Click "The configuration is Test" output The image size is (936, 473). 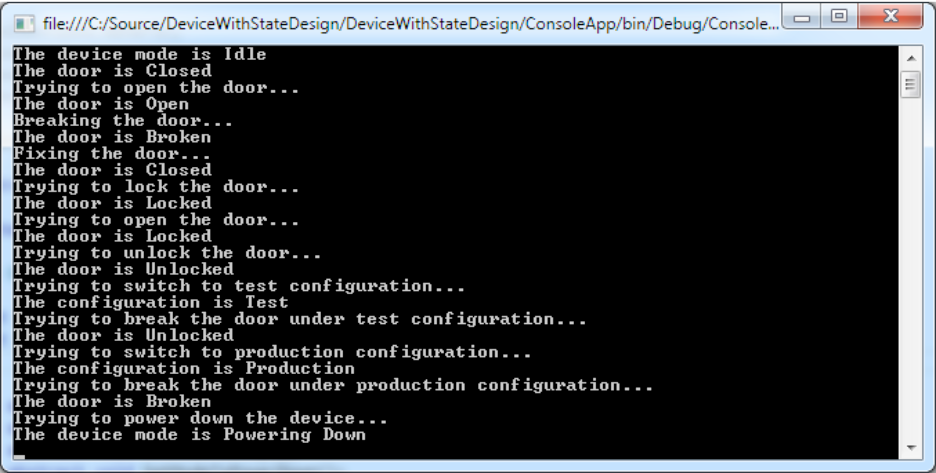tap(150, 303)
